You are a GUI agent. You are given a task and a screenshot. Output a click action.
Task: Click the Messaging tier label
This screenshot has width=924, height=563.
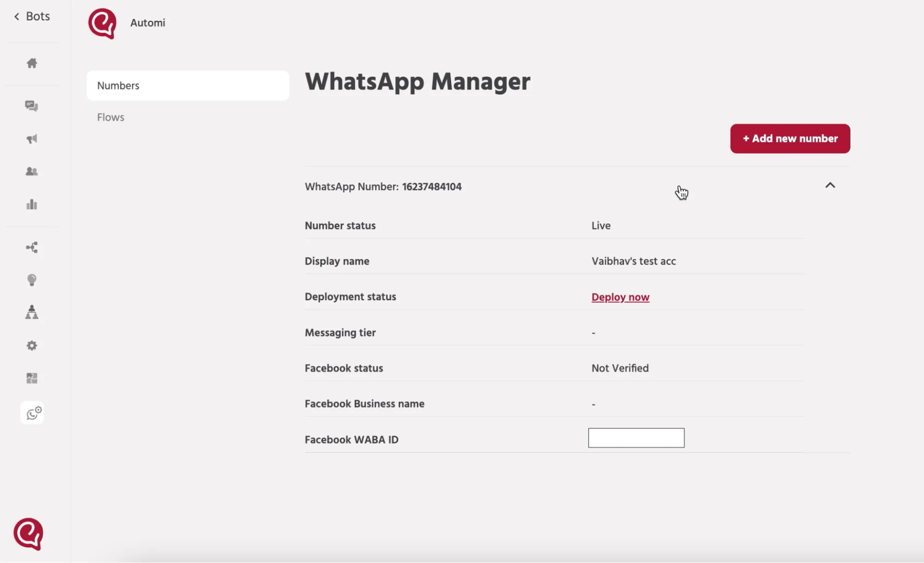click(340, 333)
